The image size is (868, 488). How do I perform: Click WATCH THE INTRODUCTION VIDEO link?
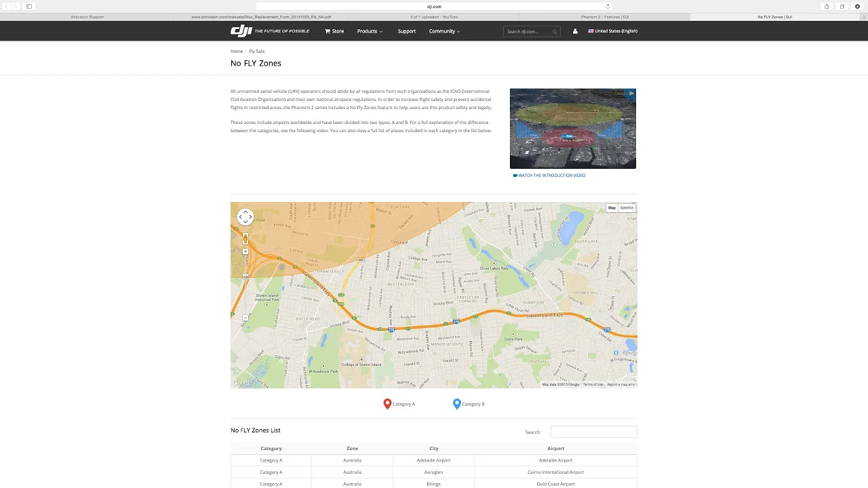(549, 176)
